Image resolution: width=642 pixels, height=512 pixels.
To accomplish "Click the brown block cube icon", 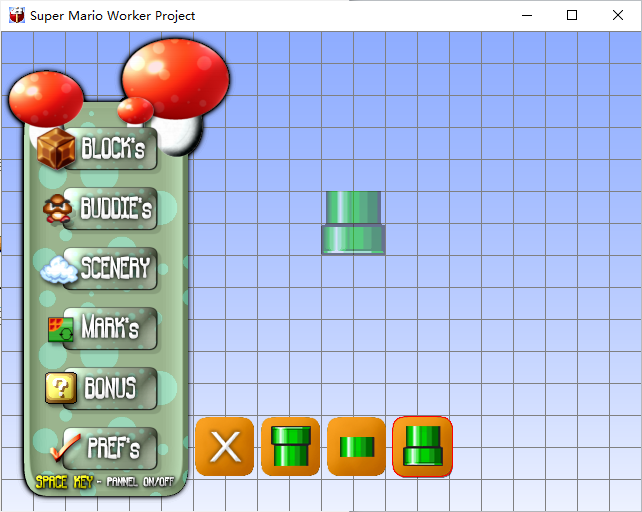I will pyautogui.click(x=56, y=149).
